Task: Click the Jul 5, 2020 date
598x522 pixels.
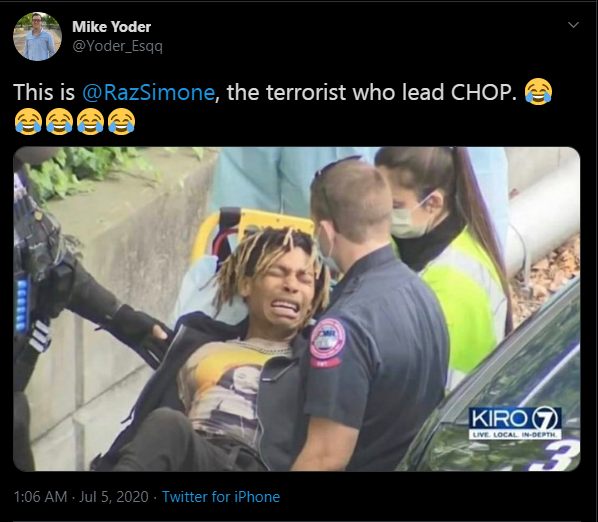Action: pyautogui.click(x=114, y=497)
